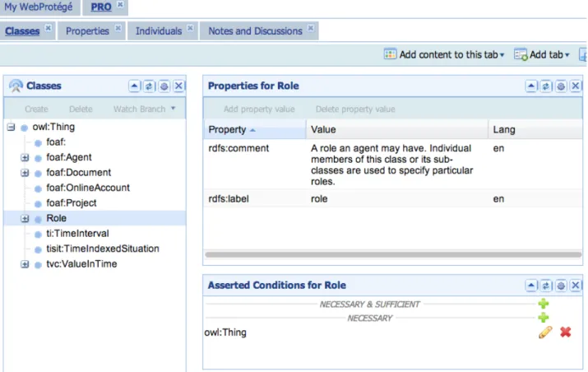Open the Notes and Discussions tab
588x372 pixels.
256,31
